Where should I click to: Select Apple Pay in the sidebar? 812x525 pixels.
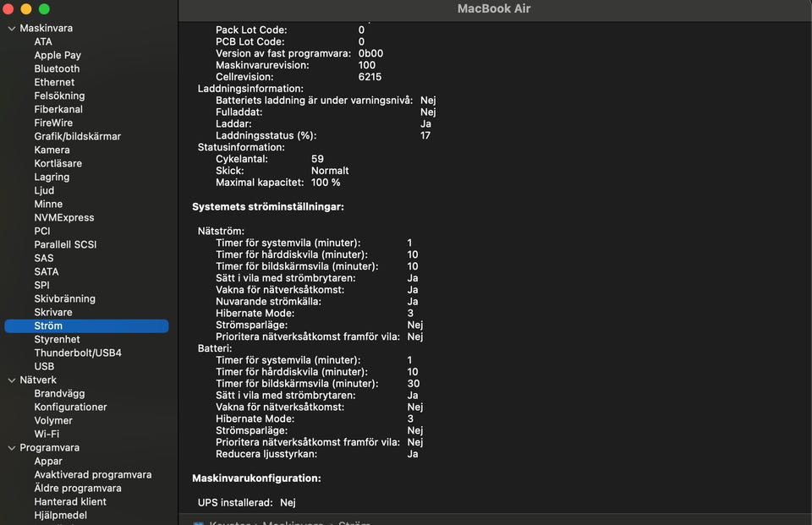pyautogui.click(x=58, y=55)
